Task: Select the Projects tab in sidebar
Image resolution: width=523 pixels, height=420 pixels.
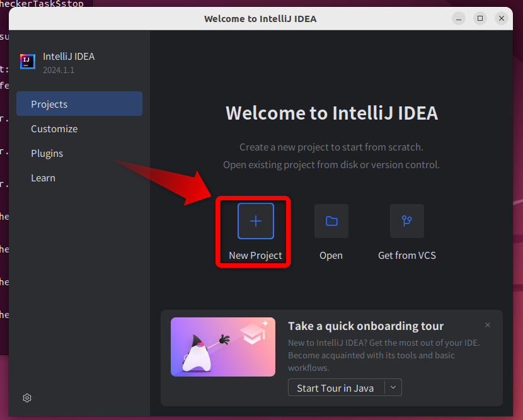Action: [79, 104]
